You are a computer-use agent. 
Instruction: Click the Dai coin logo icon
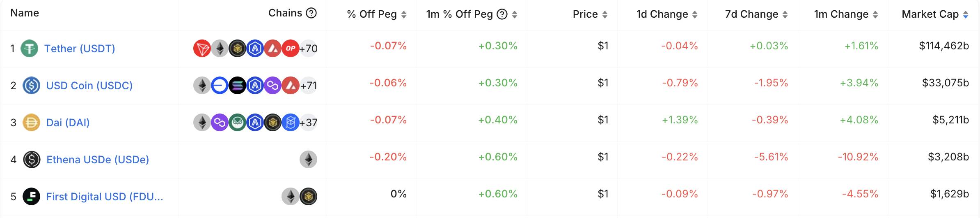click(x=31, y=123)
